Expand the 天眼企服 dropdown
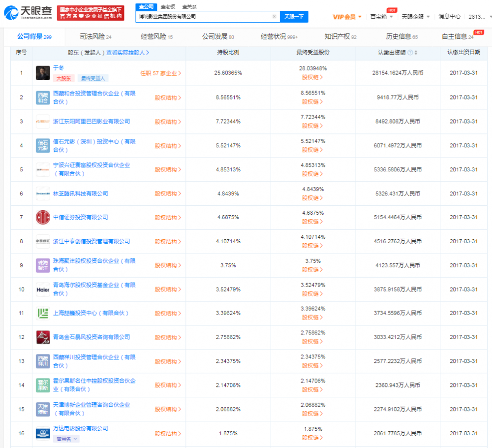 pyautogui.click(x=416, y=17)
